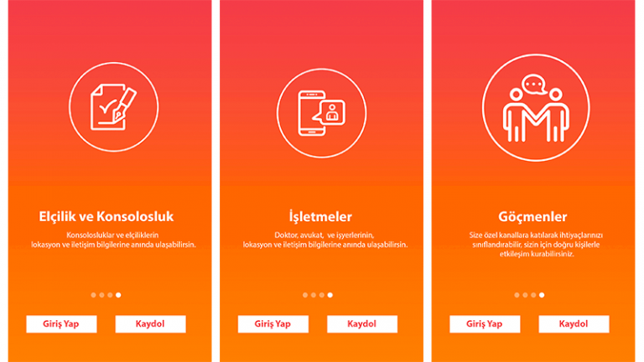This screenshot has width=644, height=362.
Task: Select third page dot on İşletmeler screen
Action: click(x=322, y=295)
